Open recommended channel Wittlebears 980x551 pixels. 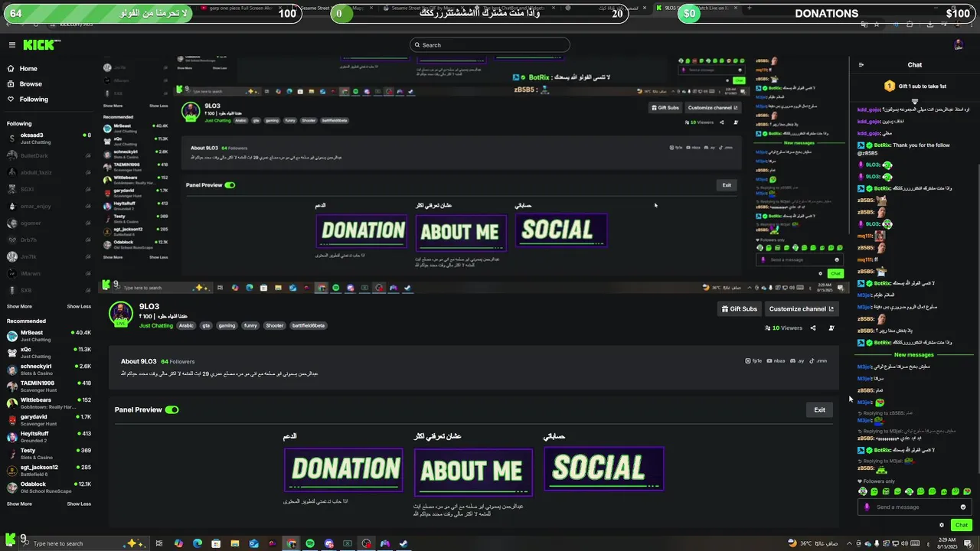(49, 403)
